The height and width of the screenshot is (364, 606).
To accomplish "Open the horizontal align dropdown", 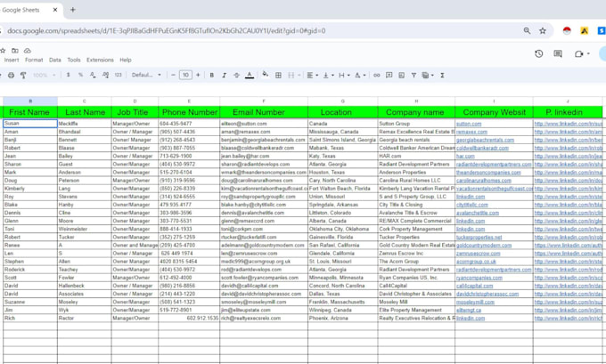I will pyautogui.click(x=312, y=76).
